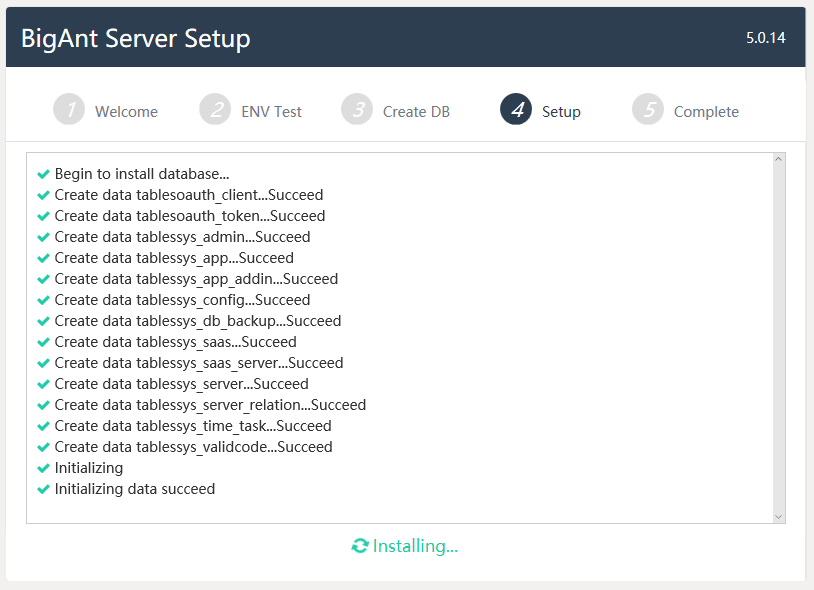Click the step 3 Create DB circle icon
This screenshot has height=590, width=814.
(357, 109)
